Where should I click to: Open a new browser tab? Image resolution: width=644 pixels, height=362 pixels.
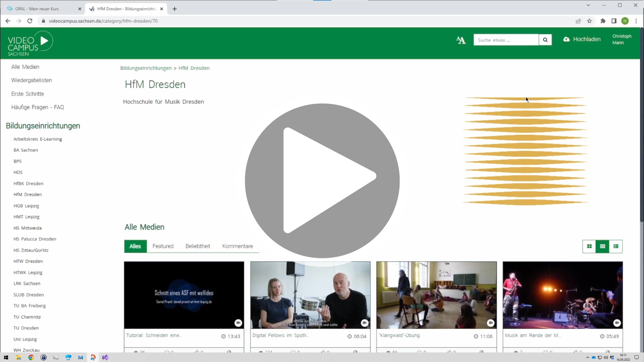(x=175, y=9)
